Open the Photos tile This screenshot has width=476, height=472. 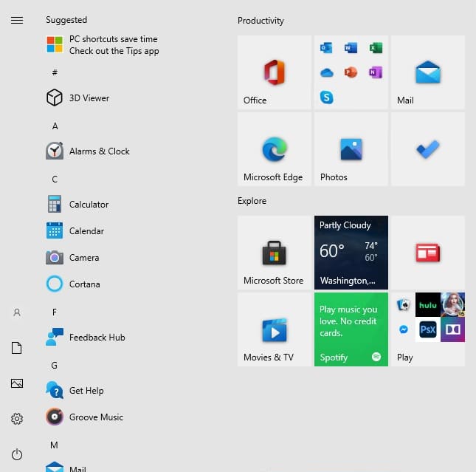click(x=351, y=149)
